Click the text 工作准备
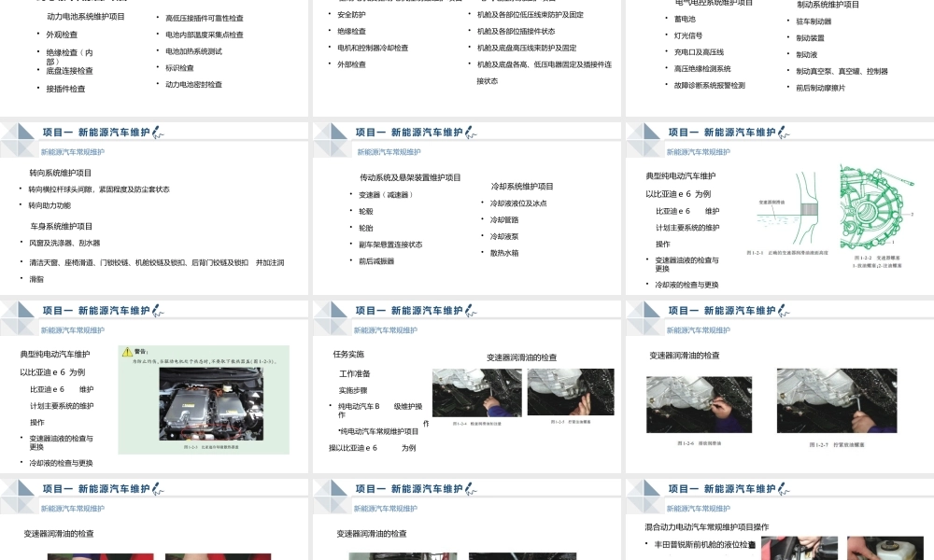The height and width of the screenshot is (560, 934). [354, 373]
